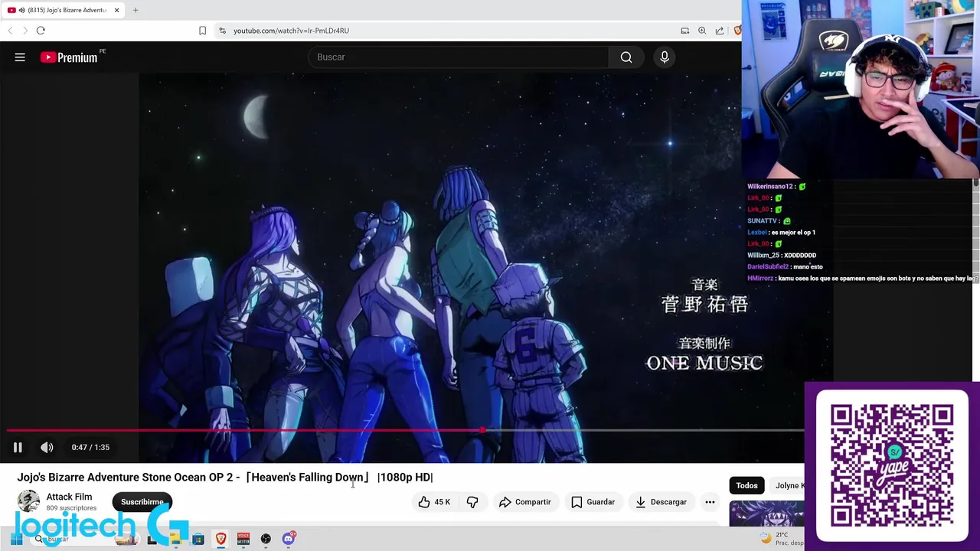
Task: Bookmark this page icon
Action: point(202,31)
